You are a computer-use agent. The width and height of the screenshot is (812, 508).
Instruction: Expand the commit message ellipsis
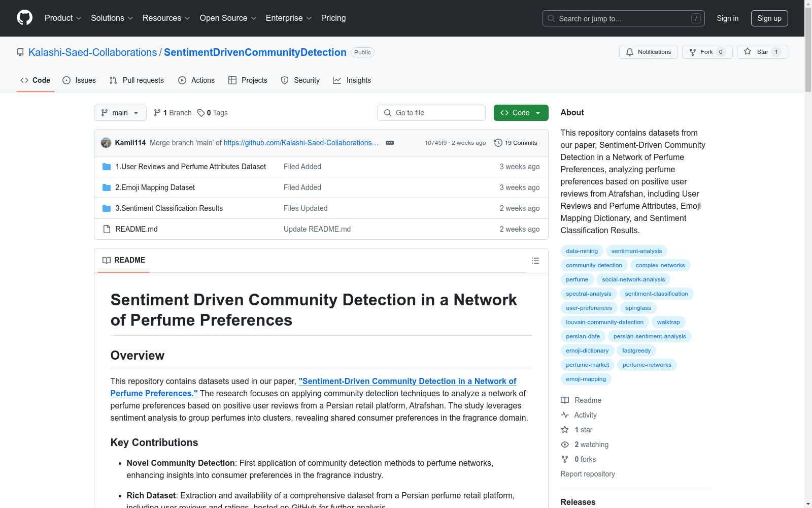tap(390, 143)
